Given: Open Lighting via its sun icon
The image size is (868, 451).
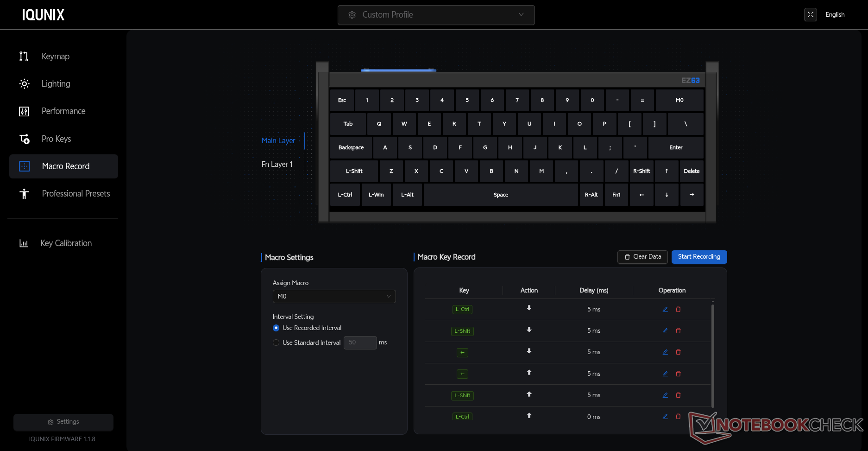Looking at the screenshot, I should (x=24, y=84).
